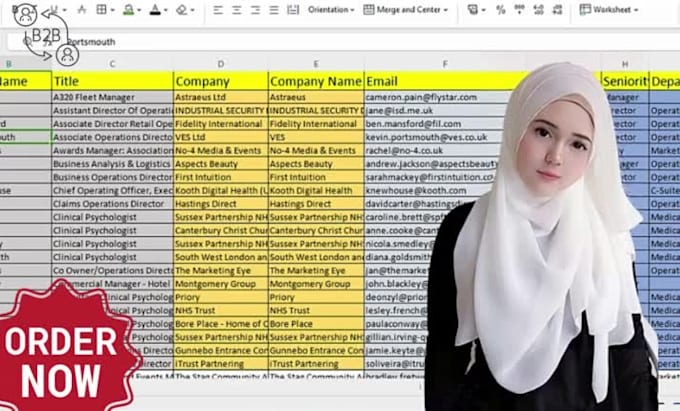Select Business Operations Director cell
Screen dimensions: 680x411
112,177
